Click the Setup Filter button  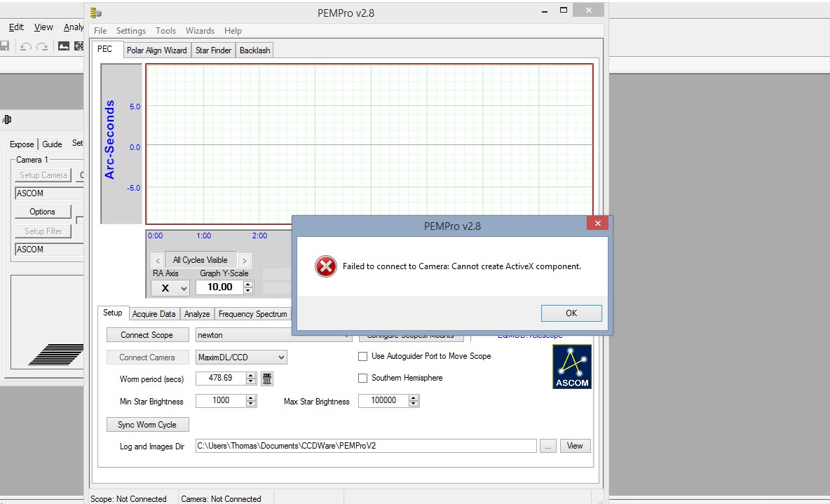[x=43, y=231]
